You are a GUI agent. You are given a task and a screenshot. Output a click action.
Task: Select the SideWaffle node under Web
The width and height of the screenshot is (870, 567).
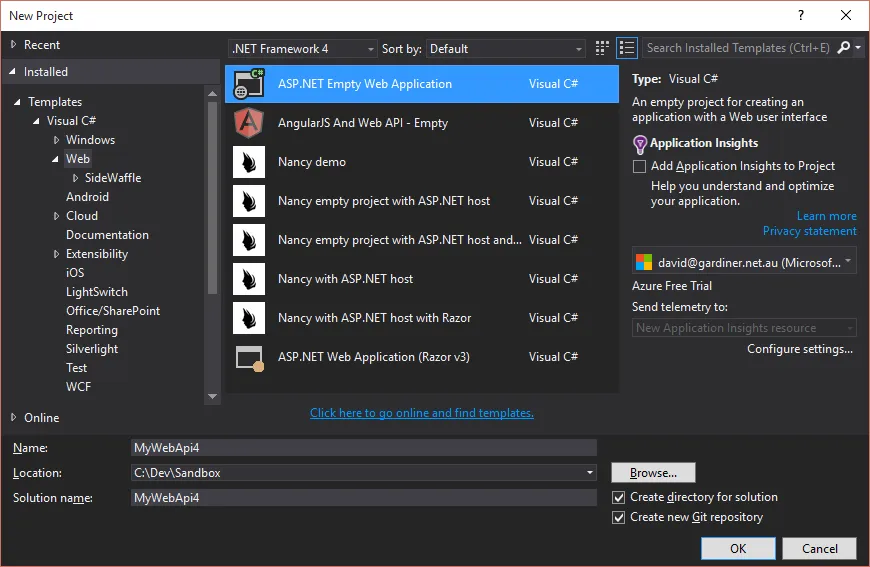(x=113, y=178)
